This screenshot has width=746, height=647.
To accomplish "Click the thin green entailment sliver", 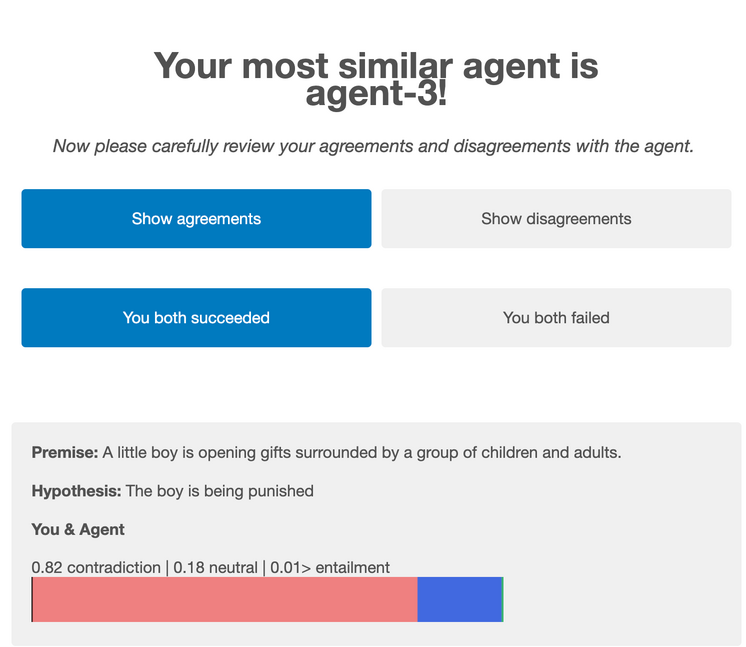I will (x=502, y=599).
